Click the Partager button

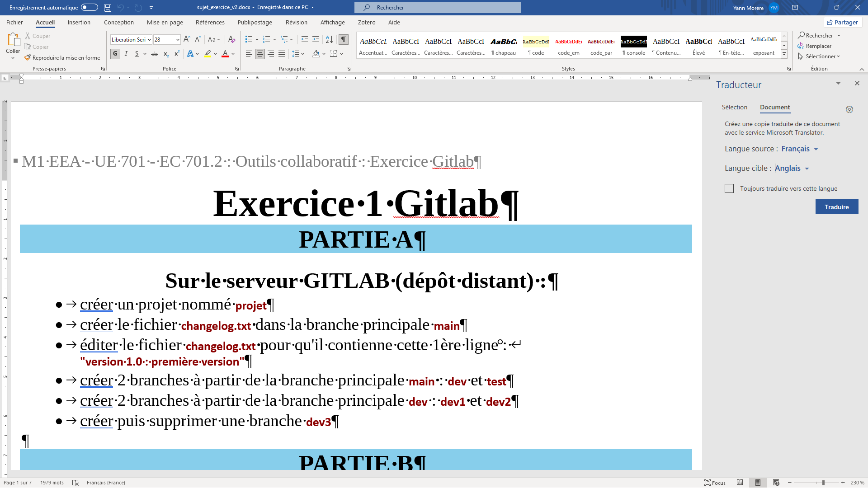point(843,23)
